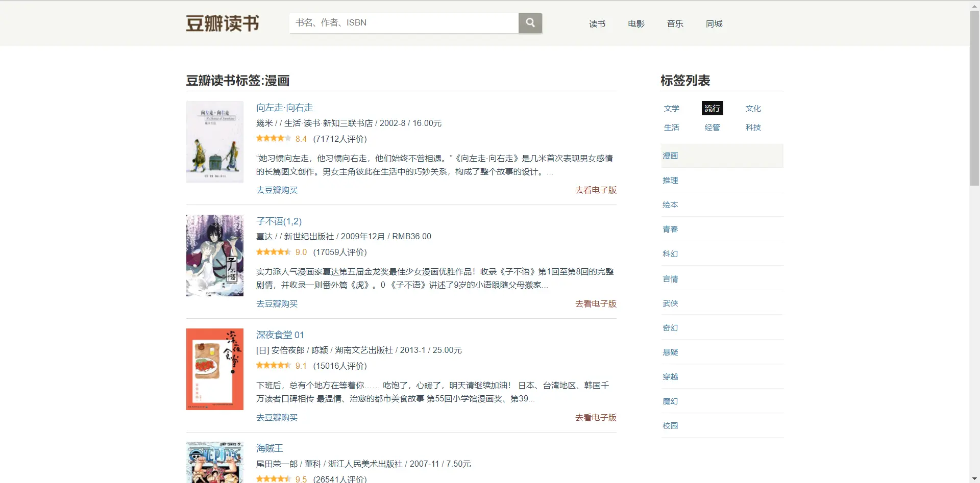
Task: Click the 深夜食堂 book cover
Action: (215, 369)
